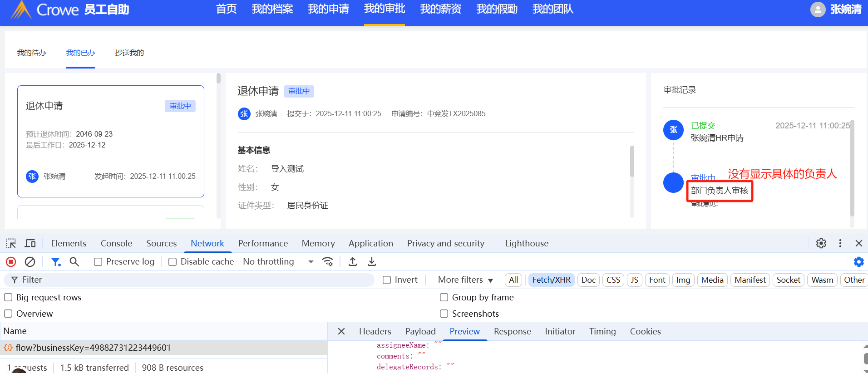Check Disable cache option

[173, 262]
